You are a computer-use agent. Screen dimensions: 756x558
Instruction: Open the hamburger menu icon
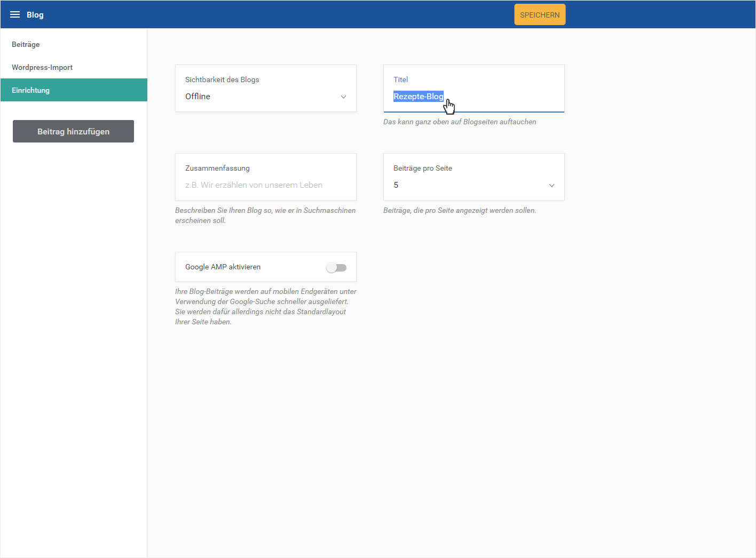15,14
